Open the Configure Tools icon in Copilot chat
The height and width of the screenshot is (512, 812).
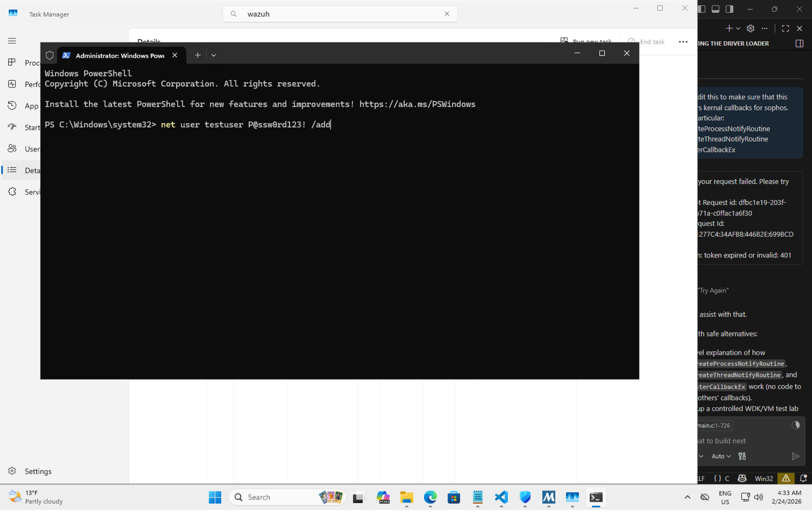click(742, 456)
